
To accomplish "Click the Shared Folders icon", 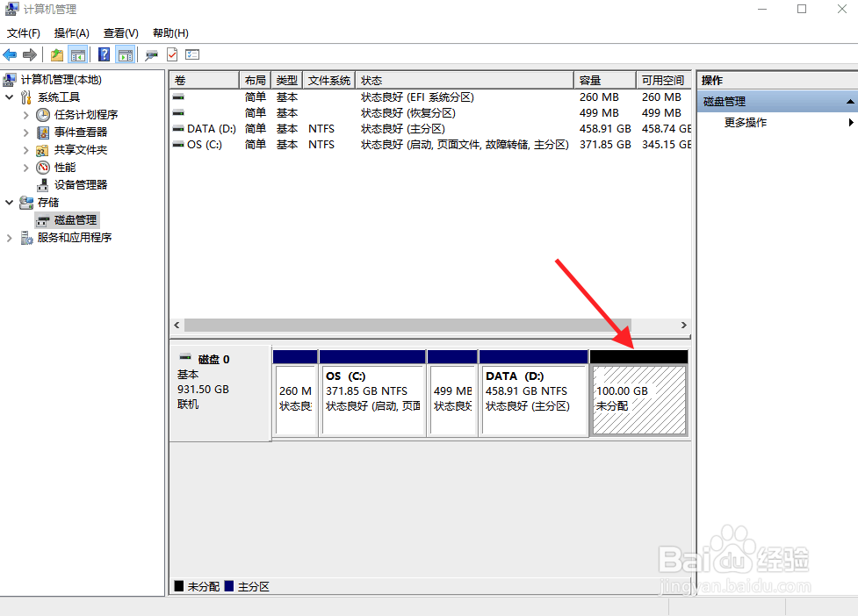I will coord(43,150).
